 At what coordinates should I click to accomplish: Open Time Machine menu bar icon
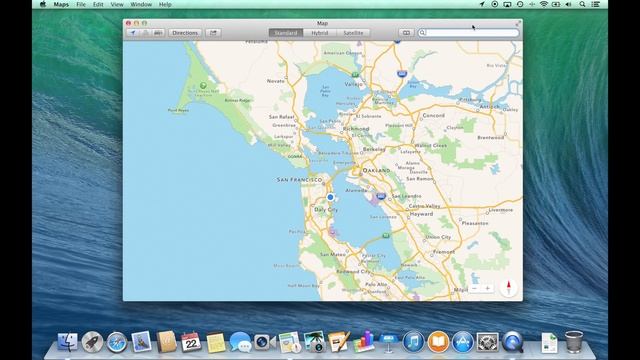(x=520, y=4)
